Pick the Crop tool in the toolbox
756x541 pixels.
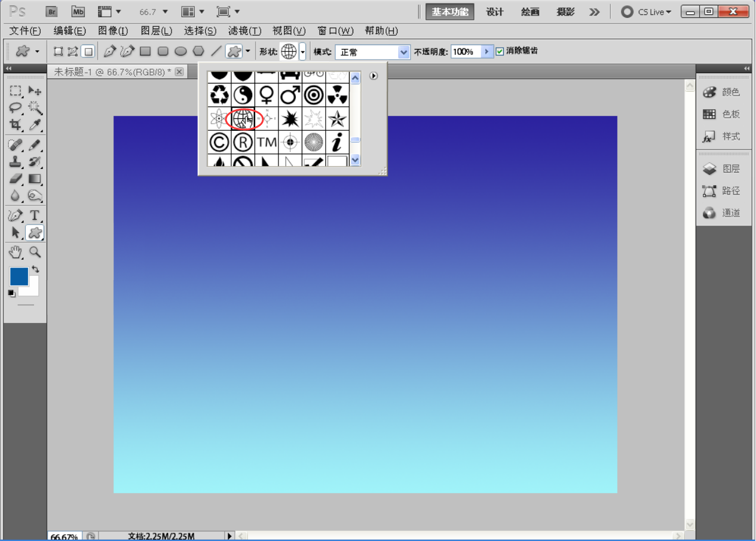pyautogui.click(x=16, y=125)
